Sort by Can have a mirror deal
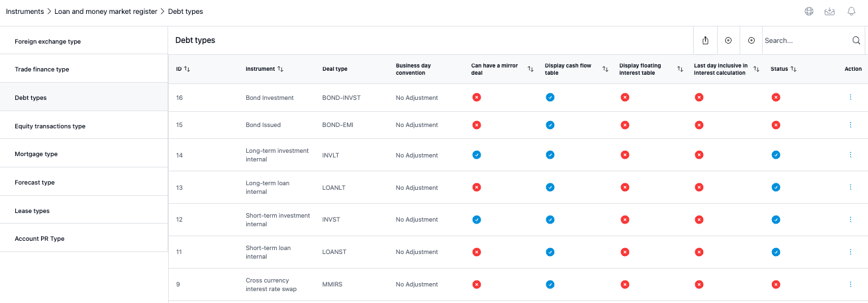Viewport: 868px width, 303px height. pos(530,69)
